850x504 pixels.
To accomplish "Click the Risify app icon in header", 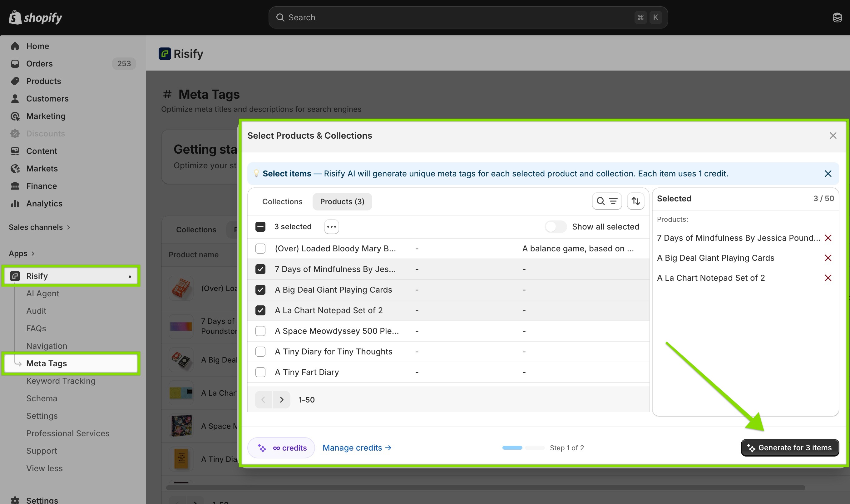I will (165, 54).
